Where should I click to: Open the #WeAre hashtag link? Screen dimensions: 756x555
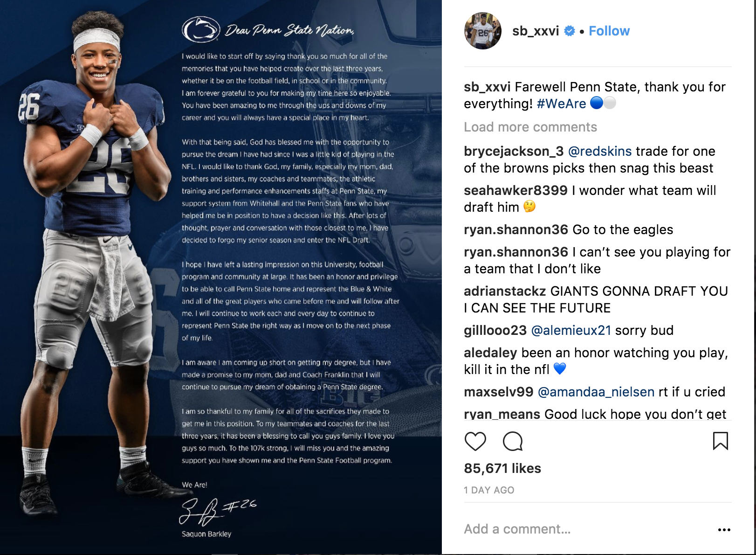[562, 104]
